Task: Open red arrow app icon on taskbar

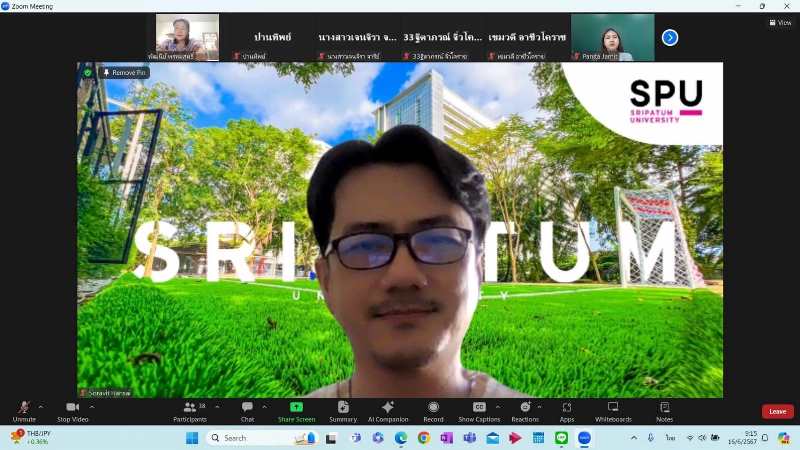Action: click(x=515, y=438)
